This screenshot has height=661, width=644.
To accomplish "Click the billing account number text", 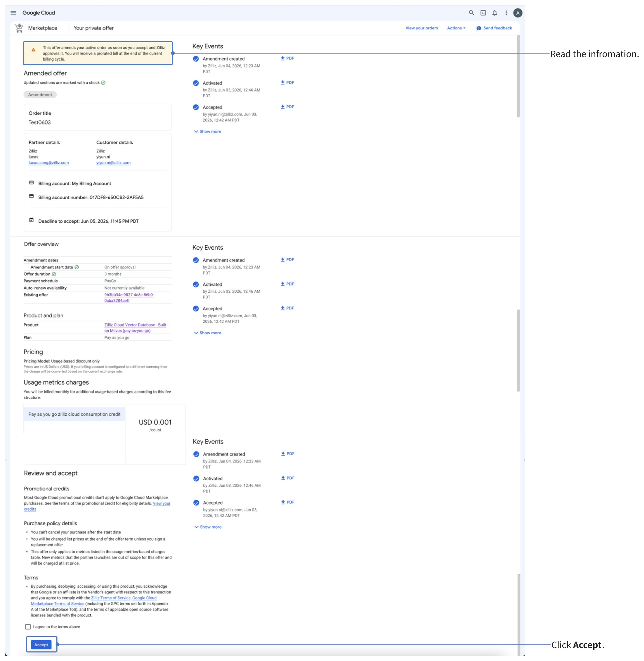I will (91, 197).
